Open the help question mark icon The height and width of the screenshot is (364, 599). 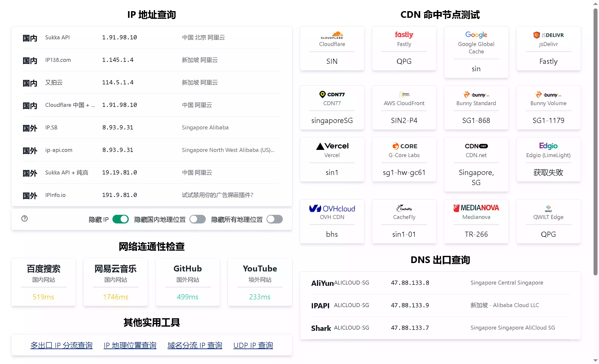click(x=25, y=218)
